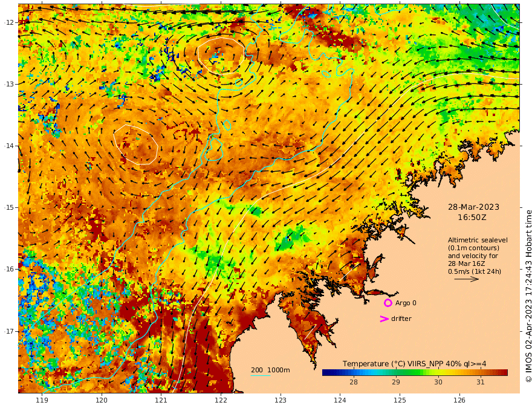This screenshot has height=411, width=532.
Task: Click longitude label 125 on x-axis
Action: tap(400, 400)
